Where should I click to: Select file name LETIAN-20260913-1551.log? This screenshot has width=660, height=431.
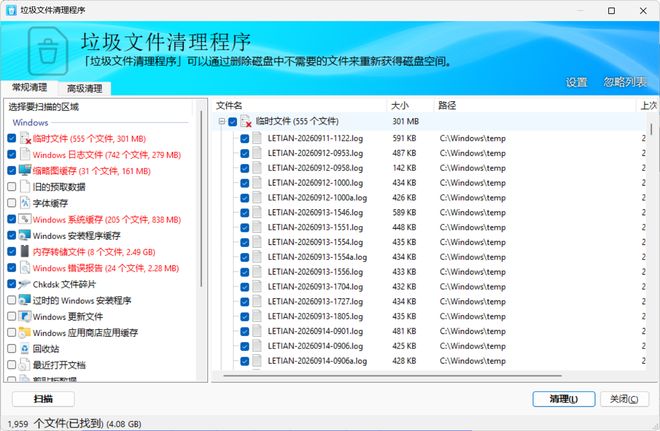tap(315, 227)
